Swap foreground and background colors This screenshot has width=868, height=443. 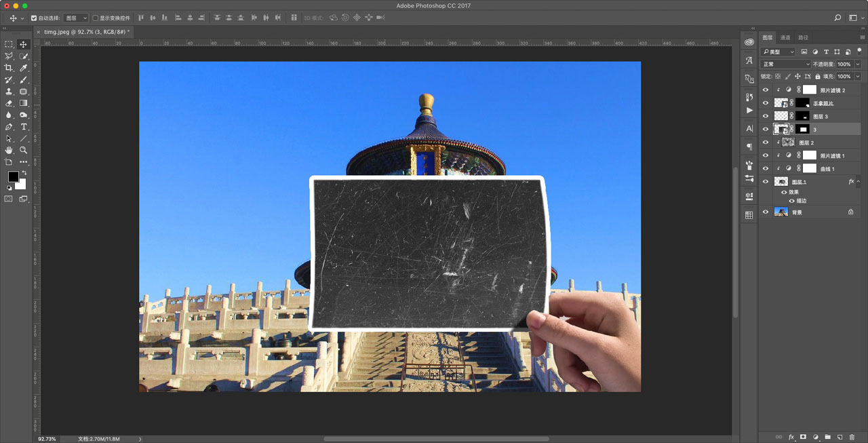(x=24, y=174)
